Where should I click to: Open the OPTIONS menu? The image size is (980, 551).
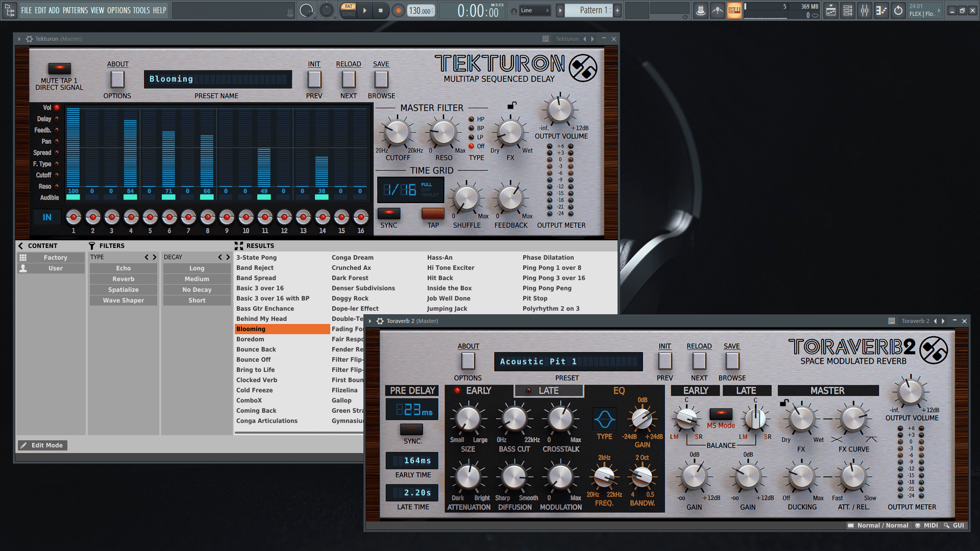click(x=118, y=10)
